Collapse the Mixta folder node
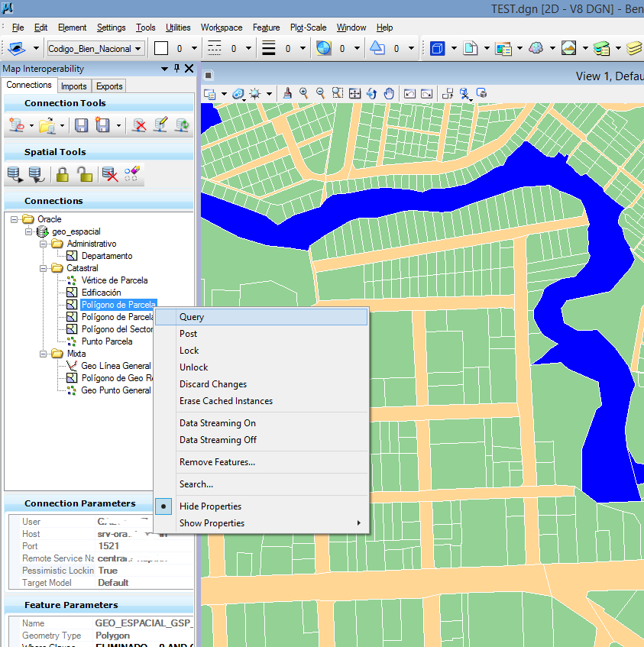644x647 pixels. click(43, 354)
